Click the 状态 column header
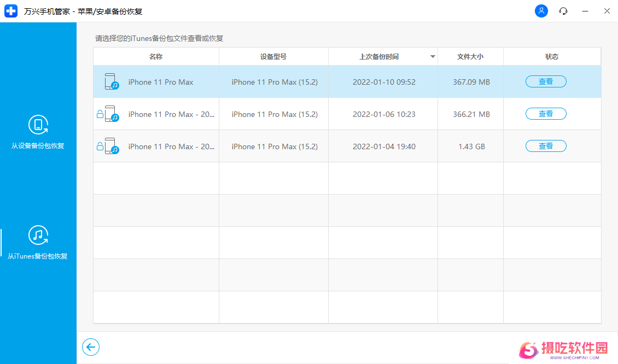Image resolution: width=618 pixels, height=364 pixels. click(552, 57)
